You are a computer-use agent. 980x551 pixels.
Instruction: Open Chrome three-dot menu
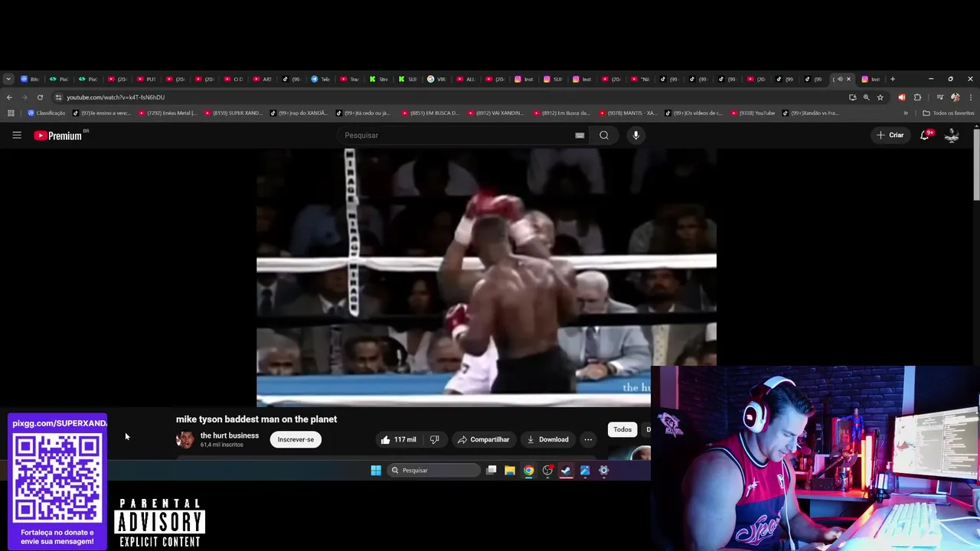(971, 97)
